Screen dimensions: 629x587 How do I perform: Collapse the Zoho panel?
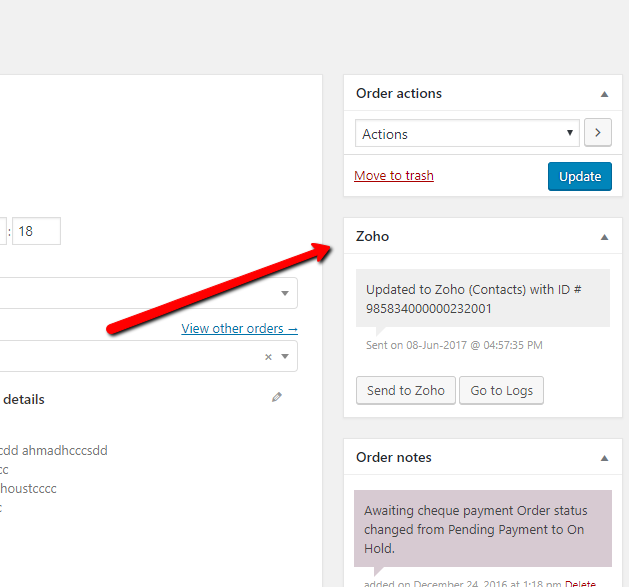click(x=604, y=237)
